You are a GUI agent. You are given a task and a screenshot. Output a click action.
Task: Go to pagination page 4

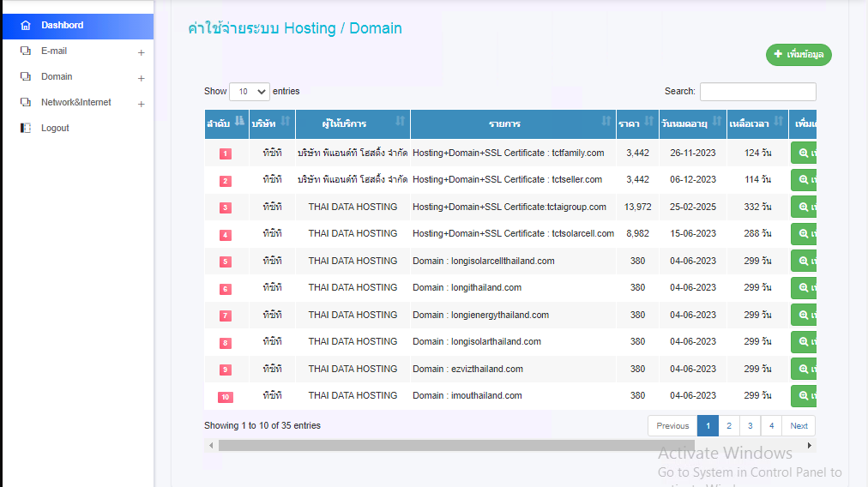point(771,425)
